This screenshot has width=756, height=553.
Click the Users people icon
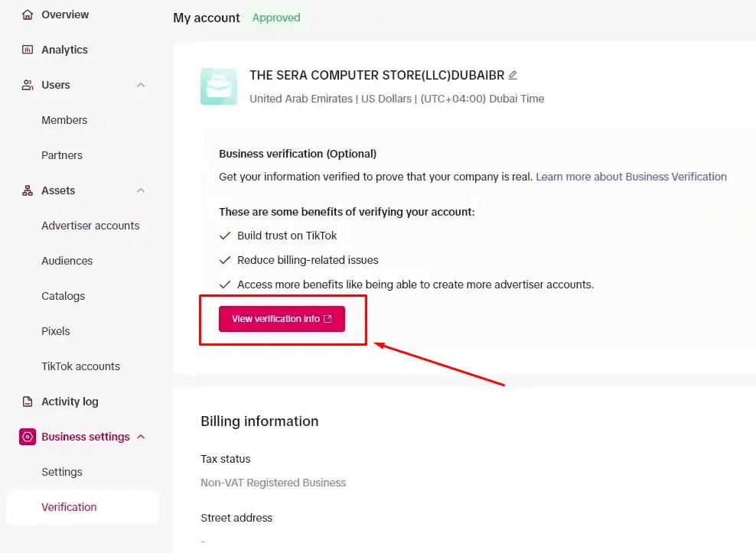pos(27,85)
